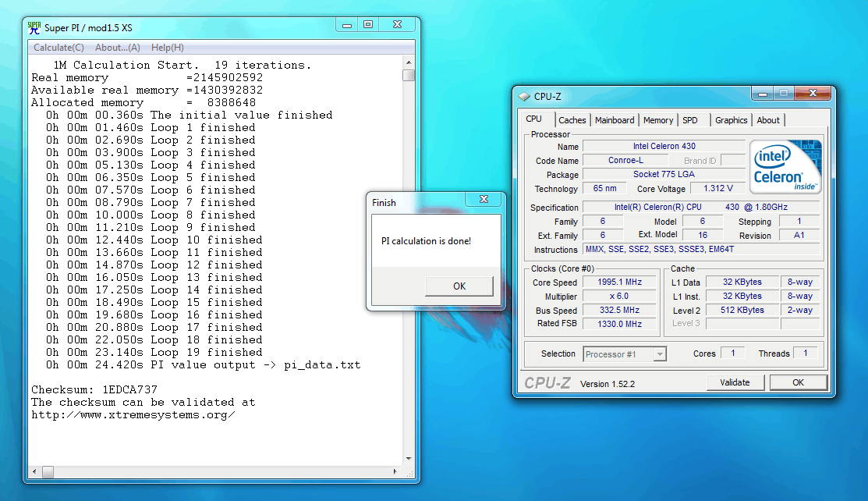Close the Finish dialog
This screenshot has width=868, height=501.
[484, 200]
